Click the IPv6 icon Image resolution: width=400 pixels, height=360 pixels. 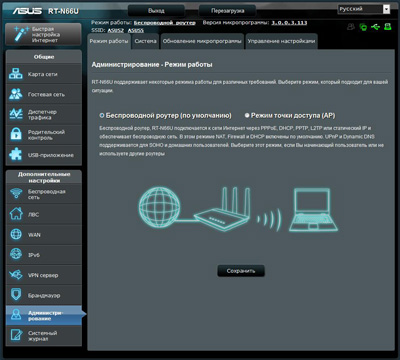[16, 255]
